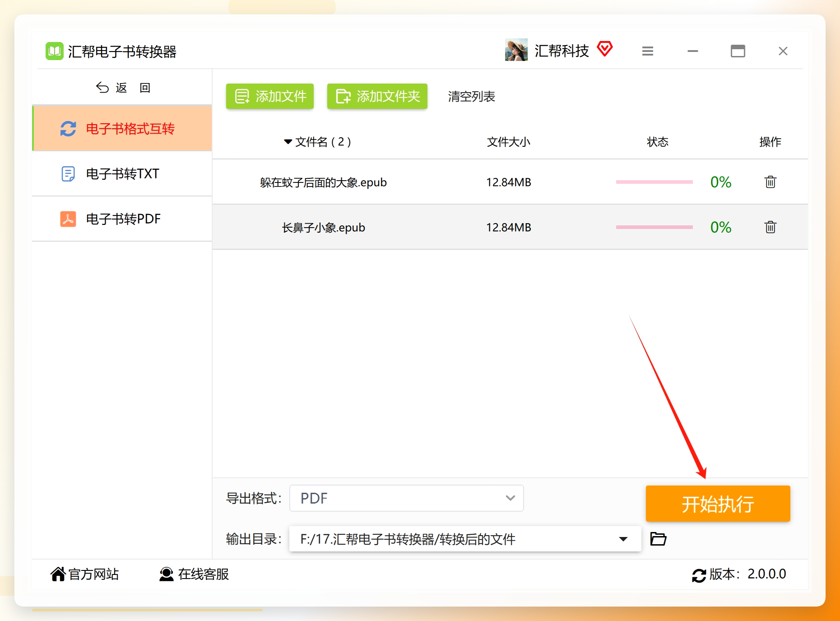Image resolution: width=840 pixels, height=621 pixels.
Task: Click the green book app logo
Action: (x=55, y=51)
